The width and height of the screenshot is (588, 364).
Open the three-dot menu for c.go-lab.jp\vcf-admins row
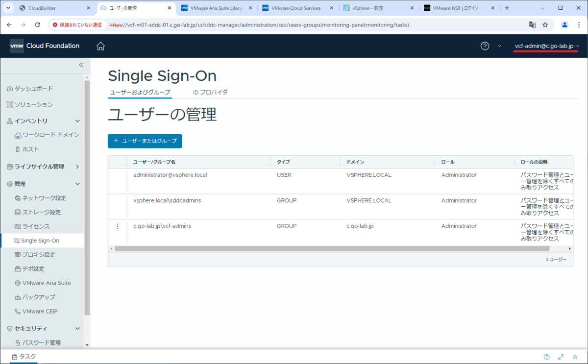[117, 226]
